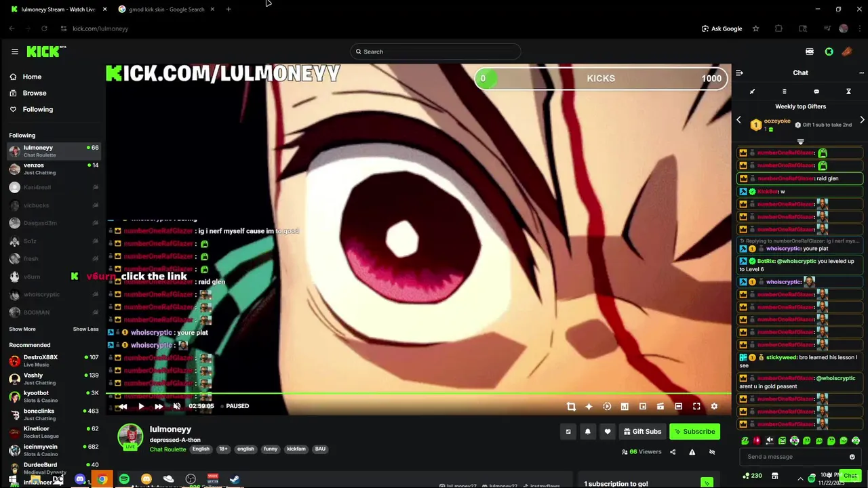This screenshot has height=488, width=868.
Task: Open Spotify from the taskbar
Action: [124, 479]
